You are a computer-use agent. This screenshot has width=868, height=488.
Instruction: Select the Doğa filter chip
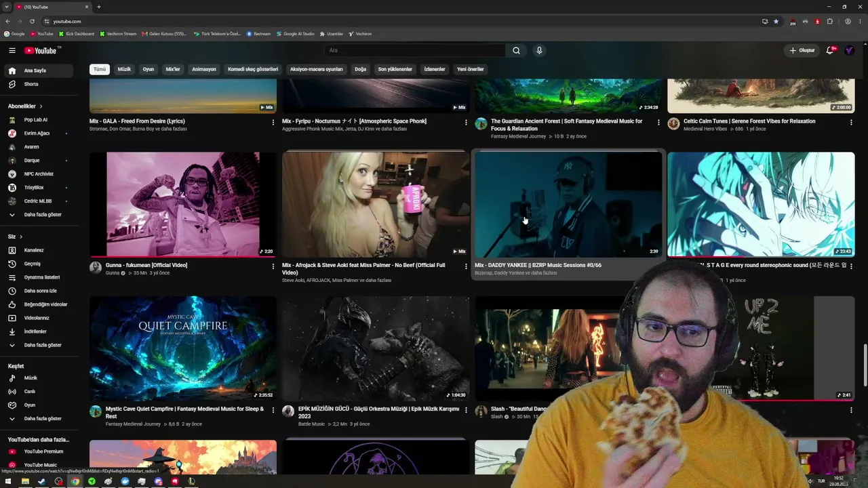[360, 69]
